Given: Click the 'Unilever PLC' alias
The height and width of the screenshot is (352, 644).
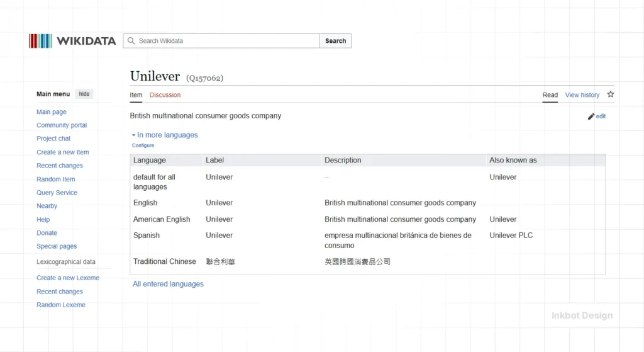Looking at the screenshot, I should click(x=511, y=236).
